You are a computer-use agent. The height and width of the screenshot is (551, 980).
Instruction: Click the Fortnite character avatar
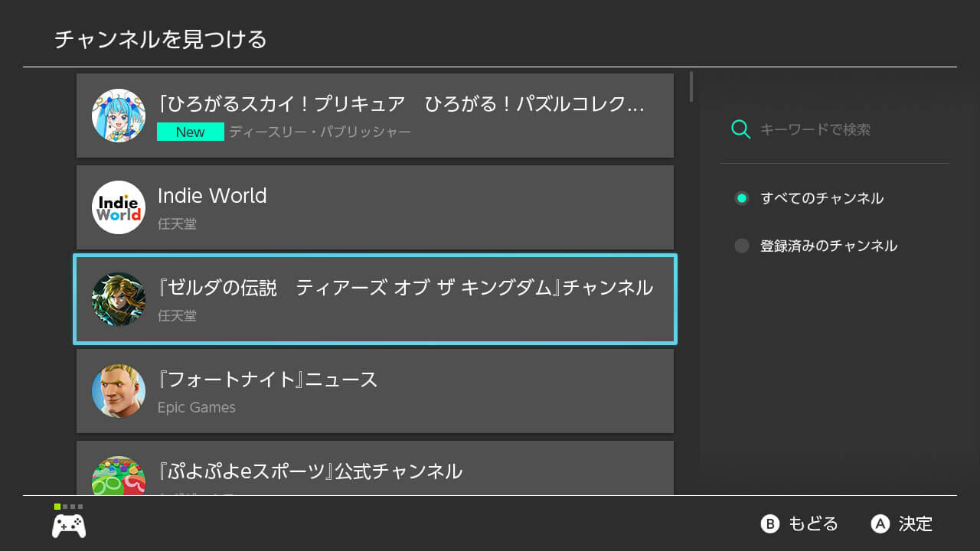(119, 391)
